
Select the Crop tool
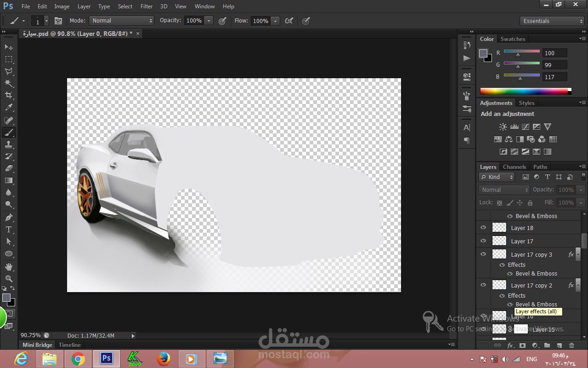[9, 95]
